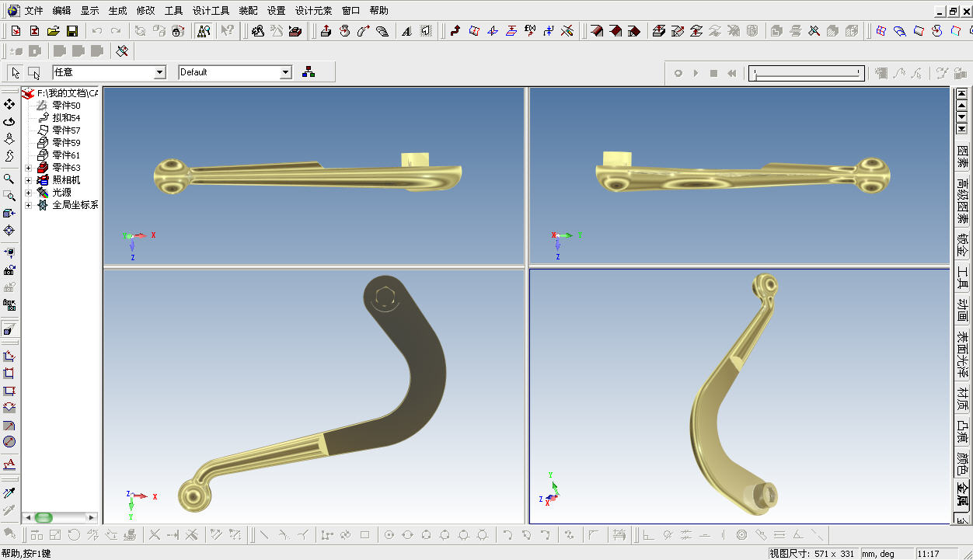Click the eyedropper tool icon
973x560 pixels.
9,493
